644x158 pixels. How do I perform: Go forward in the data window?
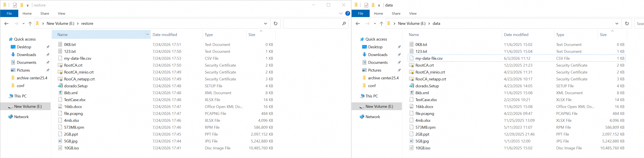tap(368, 23)
